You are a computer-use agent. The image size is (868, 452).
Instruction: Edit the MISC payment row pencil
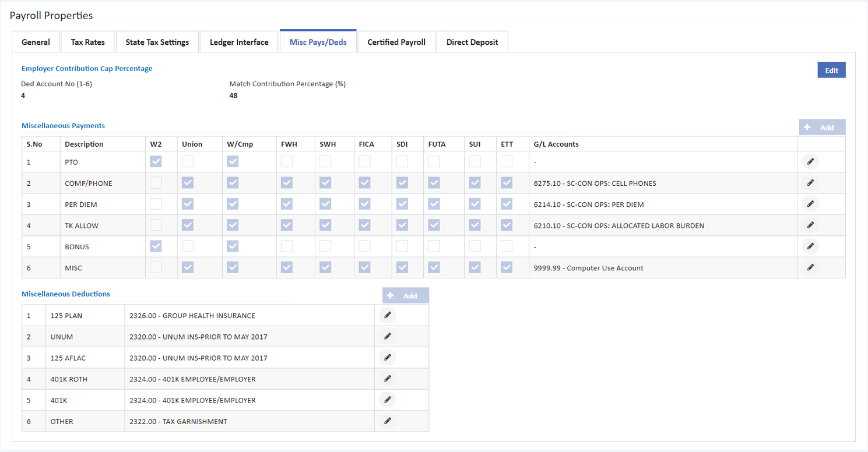(x=810, y=267)
